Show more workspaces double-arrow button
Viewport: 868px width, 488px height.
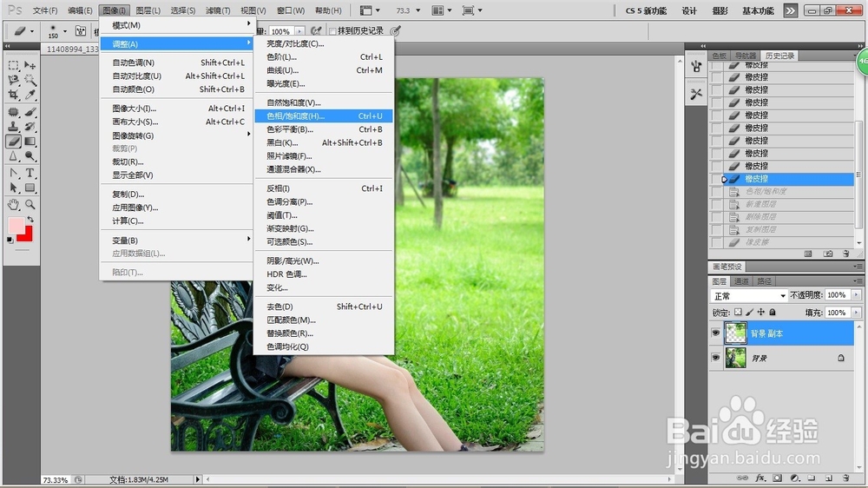791,10
